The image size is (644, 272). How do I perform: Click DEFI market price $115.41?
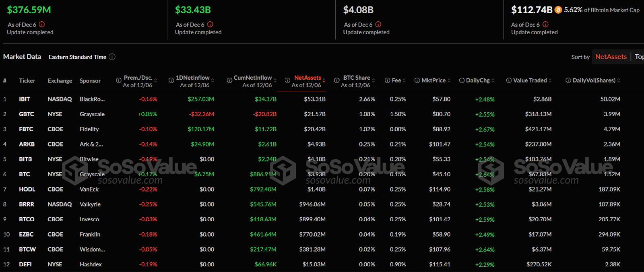pos(440,264)
